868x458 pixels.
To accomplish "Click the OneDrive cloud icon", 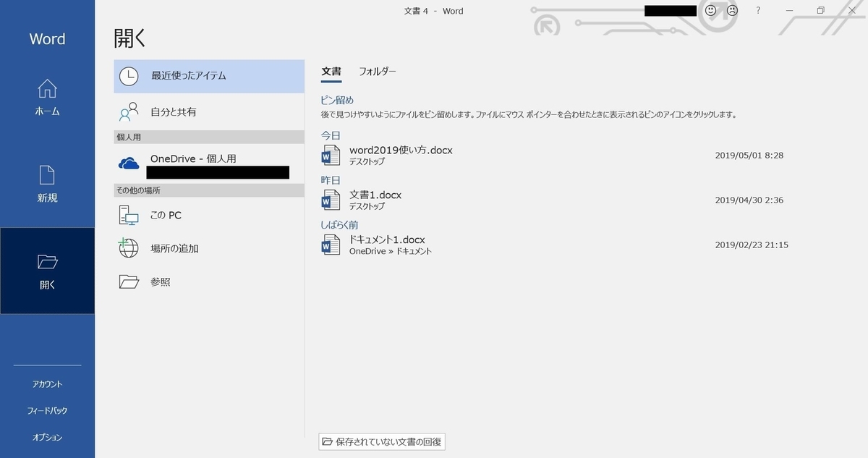I will coord(129,164).
